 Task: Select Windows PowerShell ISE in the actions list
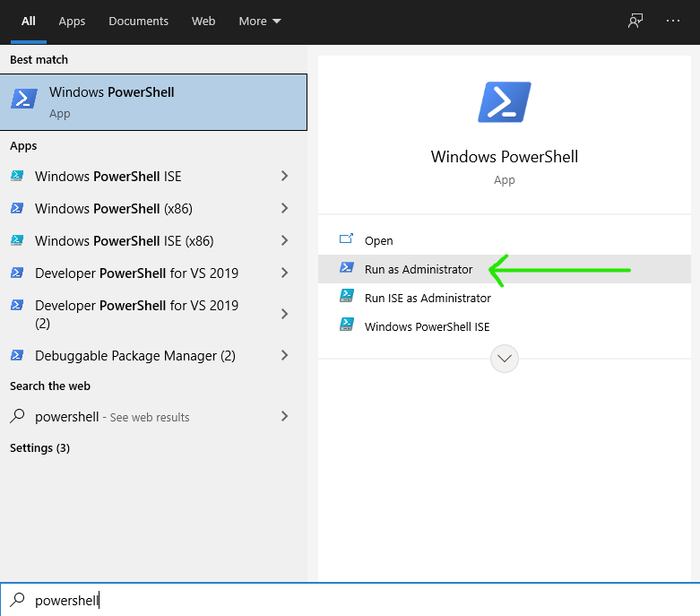pos(505,326)
